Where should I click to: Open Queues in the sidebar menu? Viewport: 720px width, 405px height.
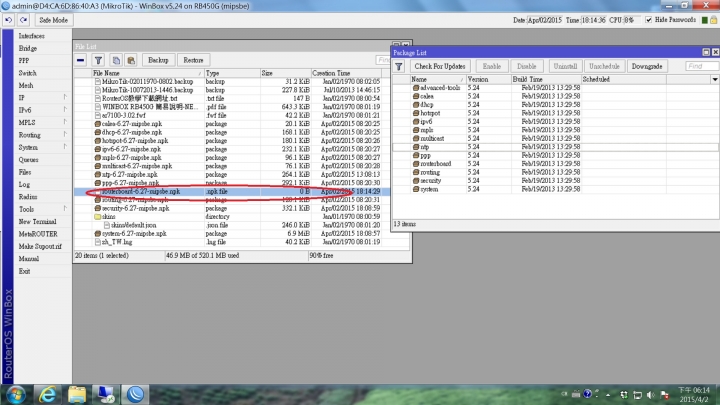[x=28, y=160]
